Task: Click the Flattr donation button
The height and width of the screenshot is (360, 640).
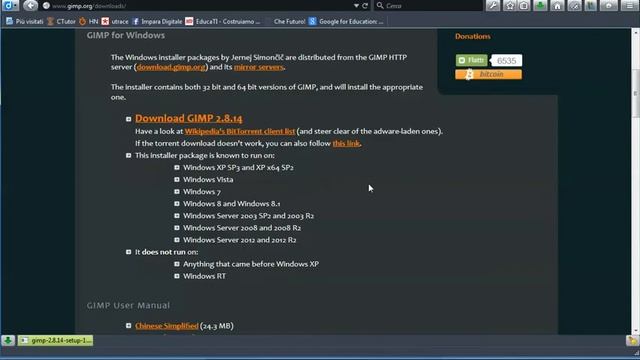Action: 471,60
